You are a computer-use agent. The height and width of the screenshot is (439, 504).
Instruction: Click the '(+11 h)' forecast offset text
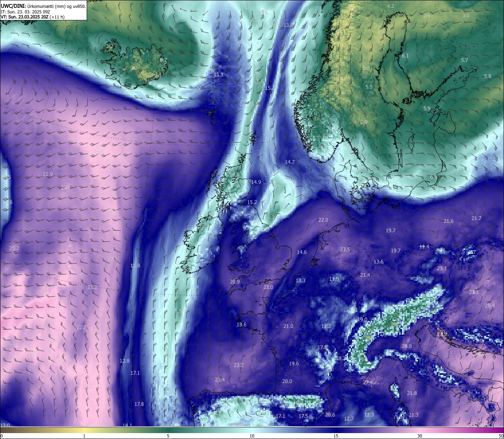pyautogui.click(x=57, y=17)
